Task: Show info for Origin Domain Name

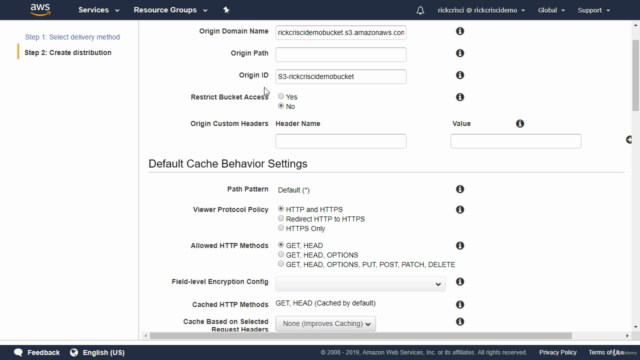Action: pyautogui.click(x=460, y=31)
